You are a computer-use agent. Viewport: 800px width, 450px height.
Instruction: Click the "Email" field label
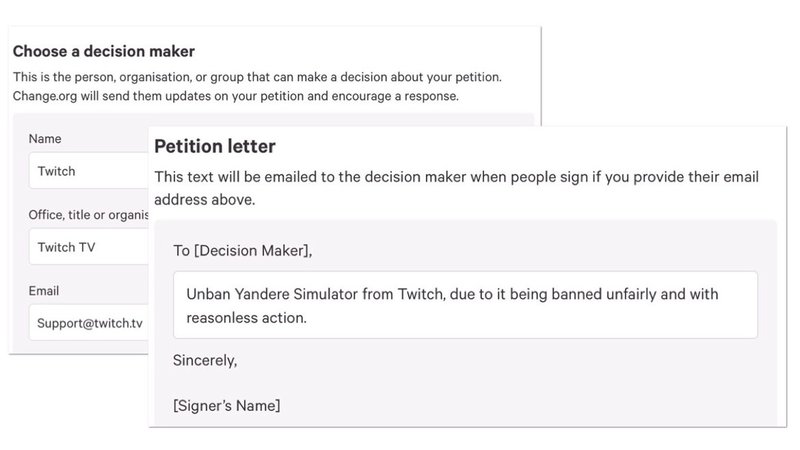click(46, 291)
